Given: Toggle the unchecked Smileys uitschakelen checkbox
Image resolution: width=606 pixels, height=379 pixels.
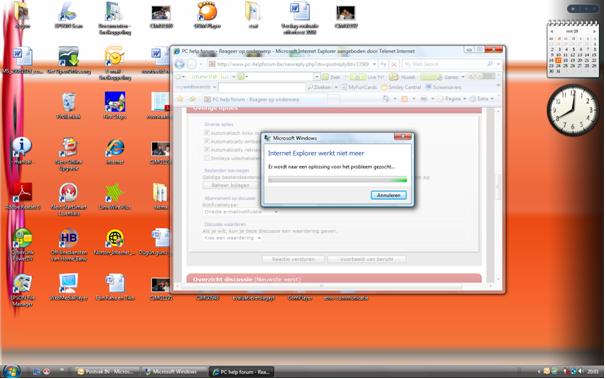Looking at the screenshot, I should pyautogui.click(x=207, y=158).
